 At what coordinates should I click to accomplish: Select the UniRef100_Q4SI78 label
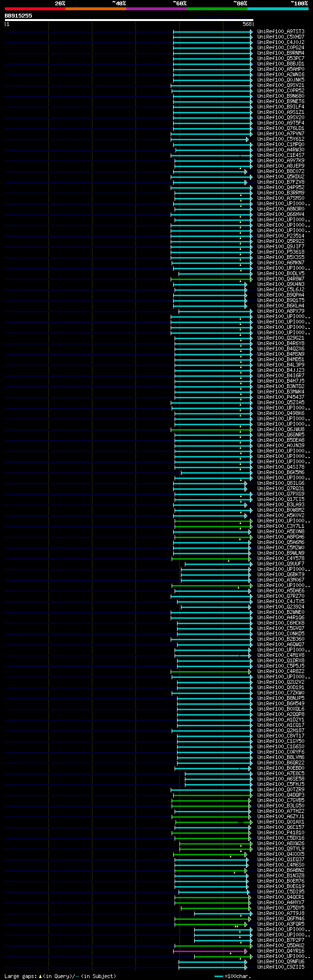281,467
